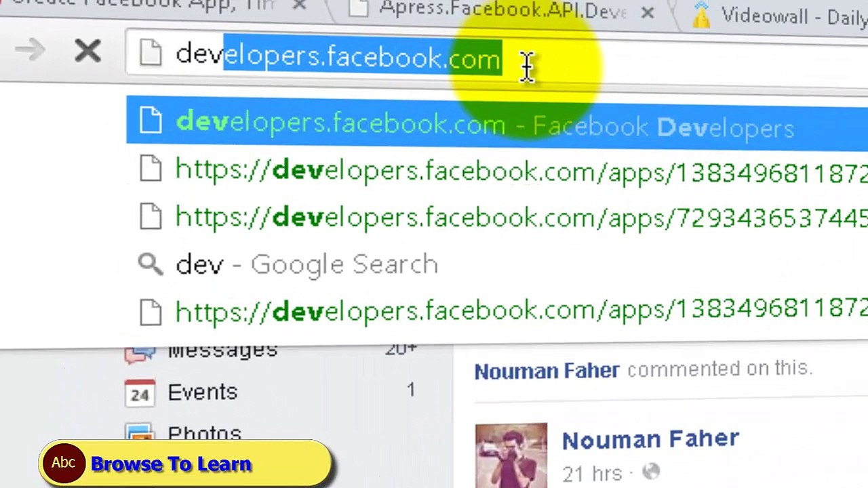
Task: Click the public globe icon next to 21 hrs
Action: pyautogui.click(x=650, y=472)
